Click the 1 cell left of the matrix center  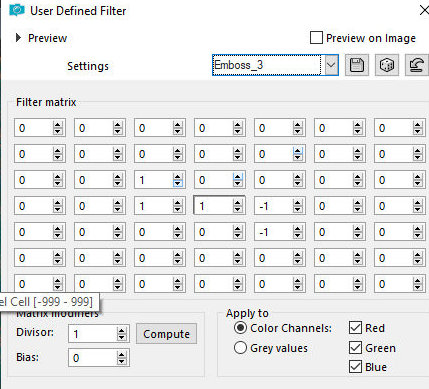[153, 206]
